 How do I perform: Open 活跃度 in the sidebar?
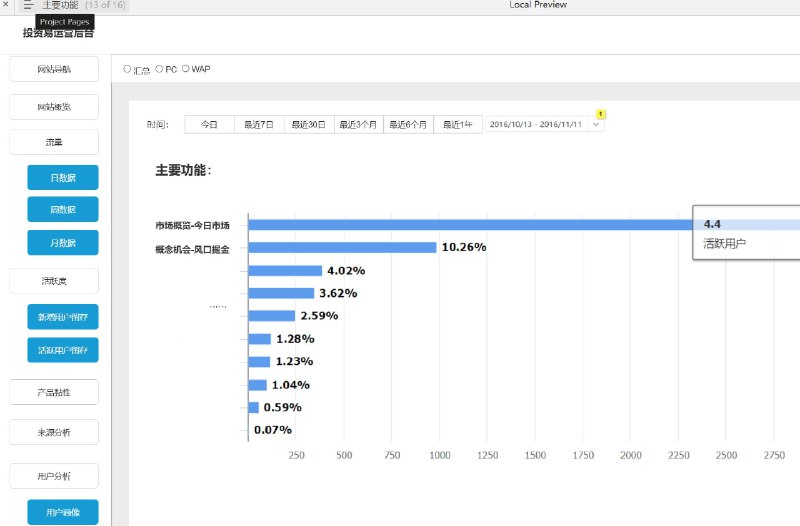(x=54, y=281)
